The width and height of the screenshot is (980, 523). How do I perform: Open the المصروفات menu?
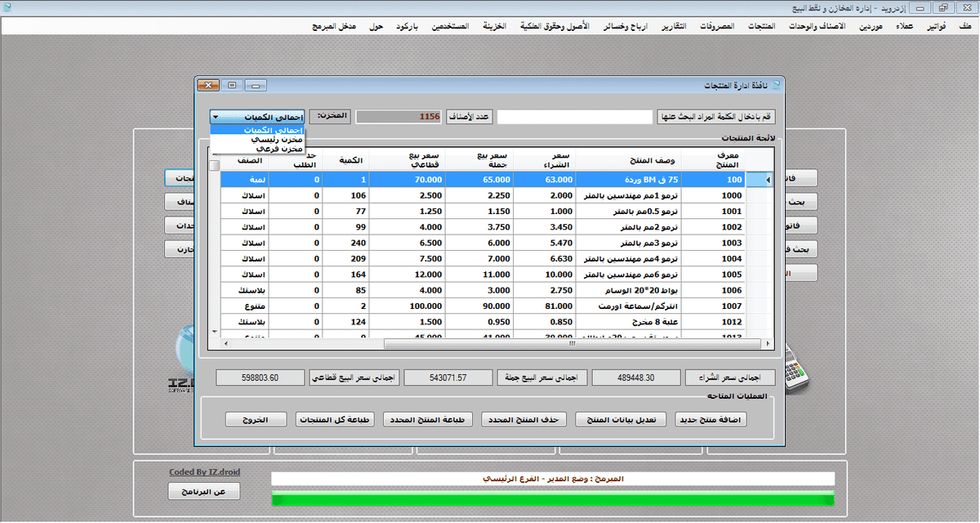tap(716, 26)
